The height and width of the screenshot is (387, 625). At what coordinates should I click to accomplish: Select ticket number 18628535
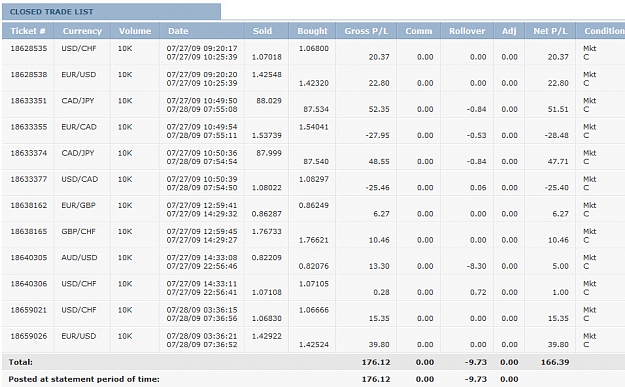click(29, 48)
